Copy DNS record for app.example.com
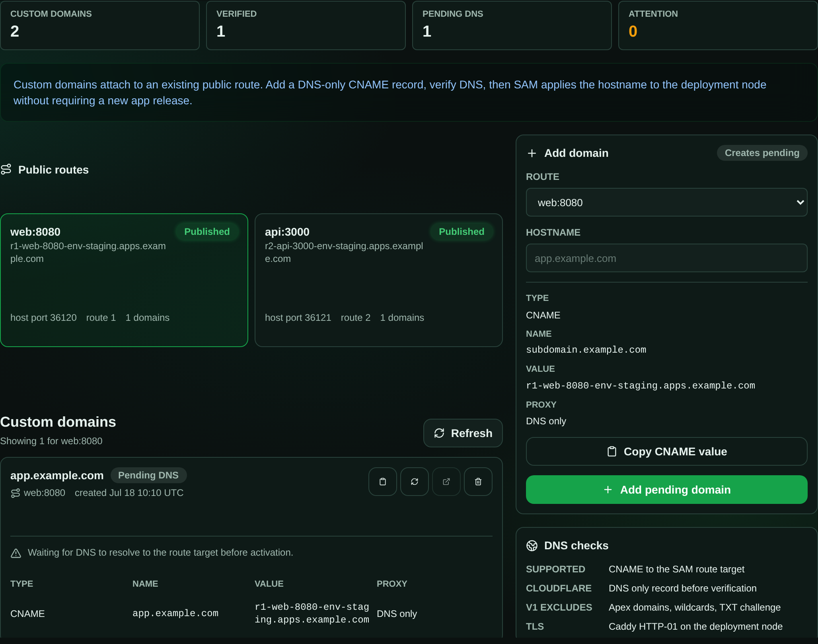 [382, 482]
